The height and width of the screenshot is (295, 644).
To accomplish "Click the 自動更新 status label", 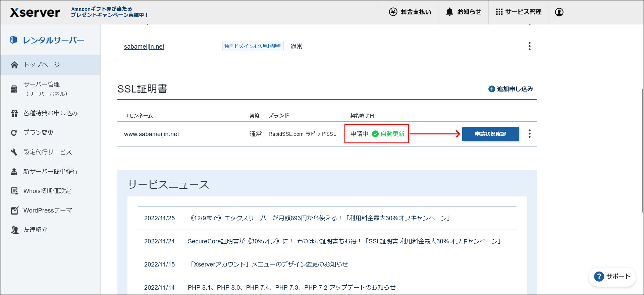I will 392,134.
